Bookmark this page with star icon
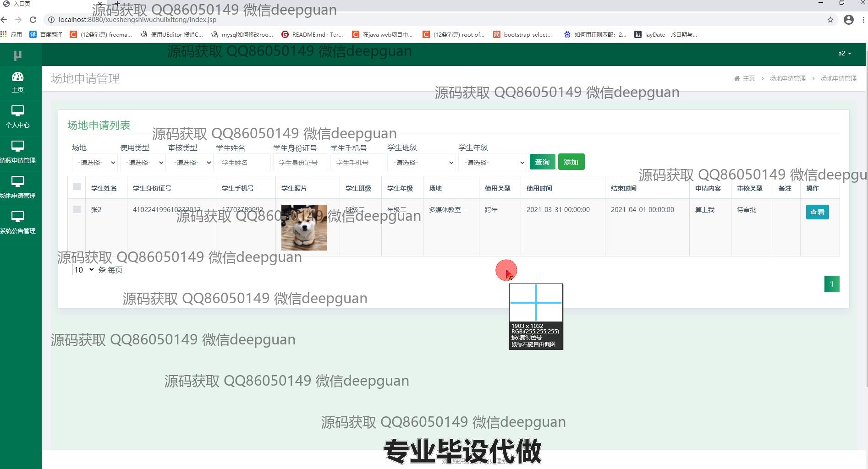 pos(830,20)
